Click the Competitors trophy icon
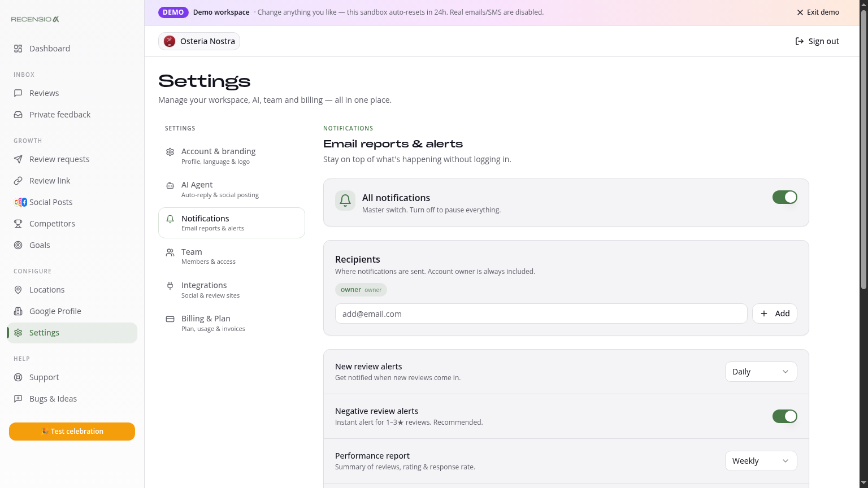This screenshot has width=868, height=488. (x=18, y=224)
